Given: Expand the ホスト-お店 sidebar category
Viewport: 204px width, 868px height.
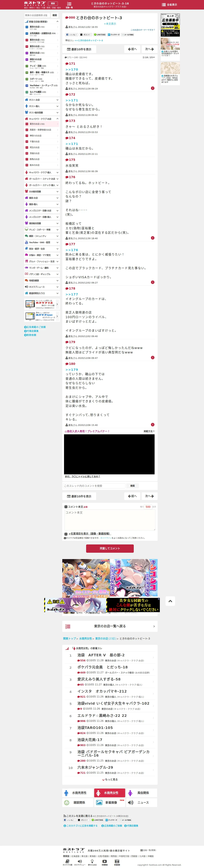Looking at the screenshot, I should tap(42, 100).
